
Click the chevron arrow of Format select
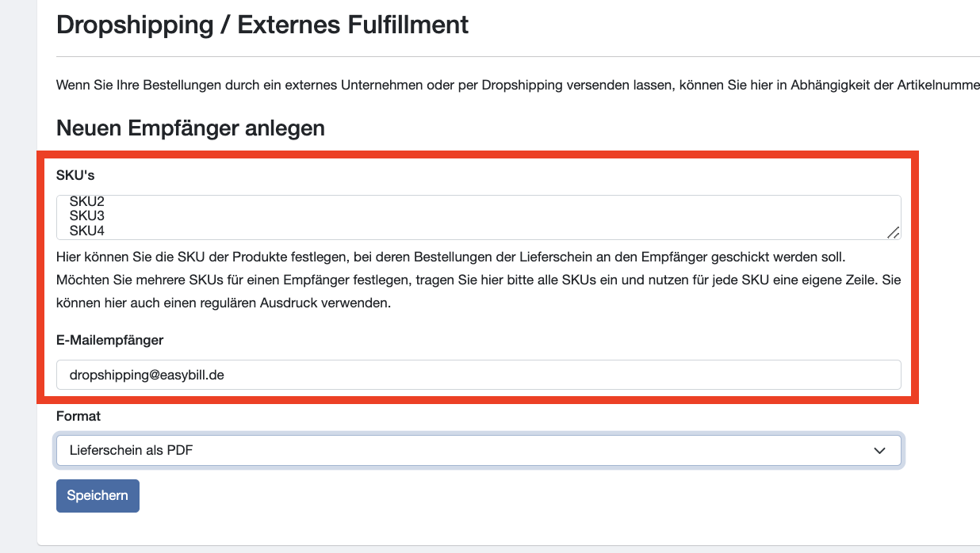pos(879,450)
